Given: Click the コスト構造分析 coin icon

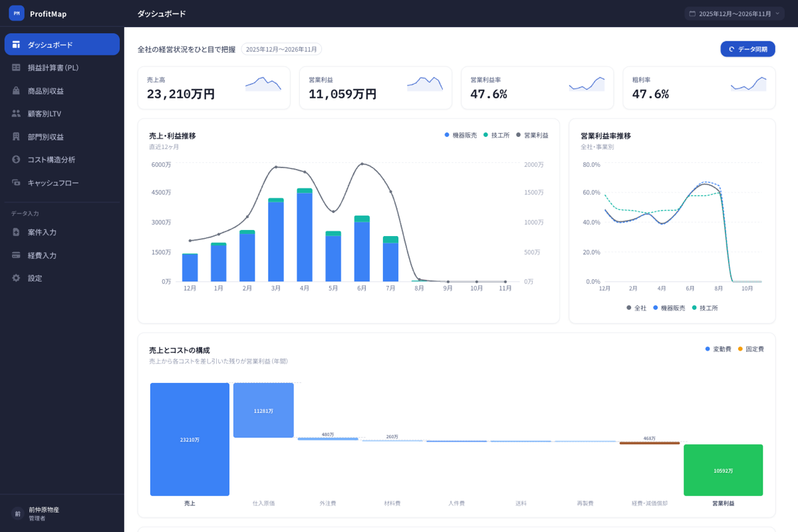Looking at the screenshot, I should point(16,160).
